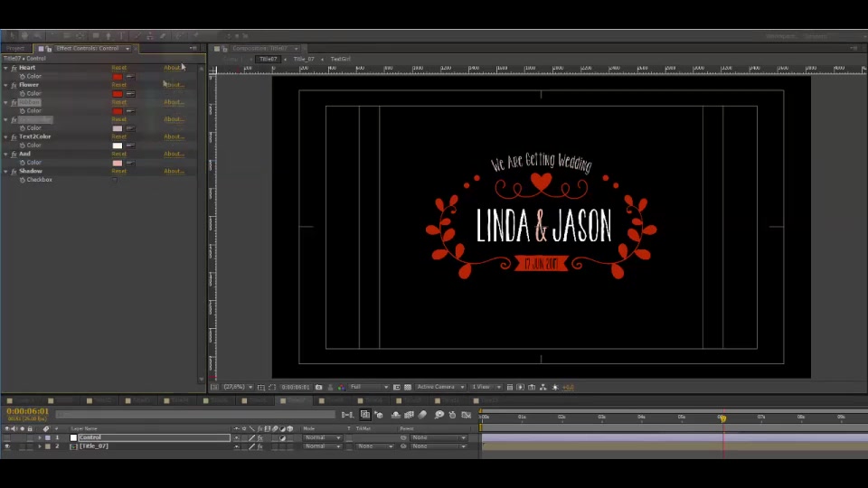Click About for the Text2Color effect

(x=174, y=136)
